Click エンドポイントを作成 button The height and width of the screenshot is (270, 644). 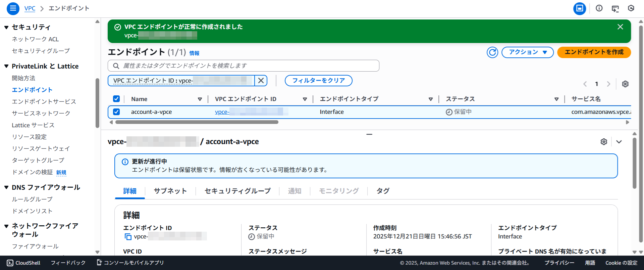point(594,52)
